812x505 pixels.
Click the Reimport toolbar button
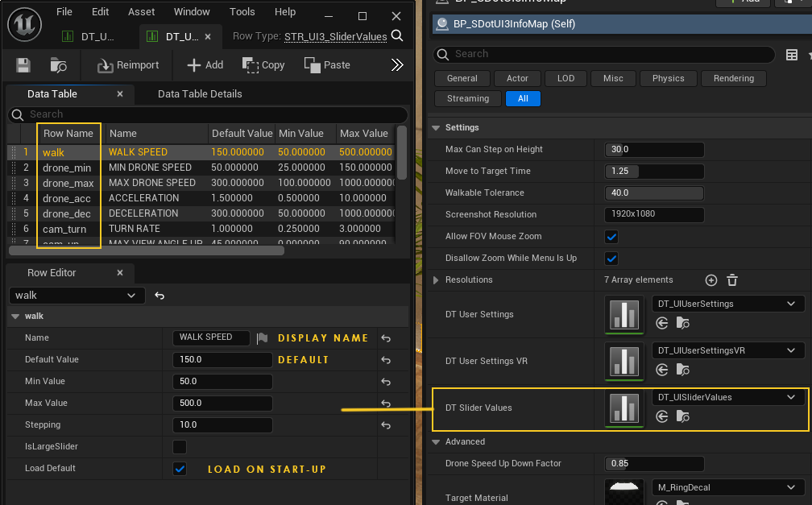pyautogui.click(x=128, y=65)
